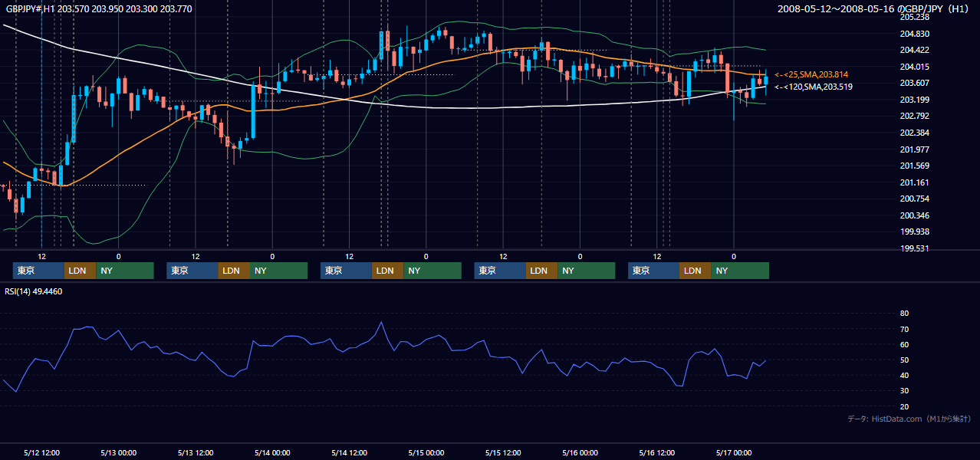
Task: Click price axis label 200.754
Action: [x=915, y=199]
